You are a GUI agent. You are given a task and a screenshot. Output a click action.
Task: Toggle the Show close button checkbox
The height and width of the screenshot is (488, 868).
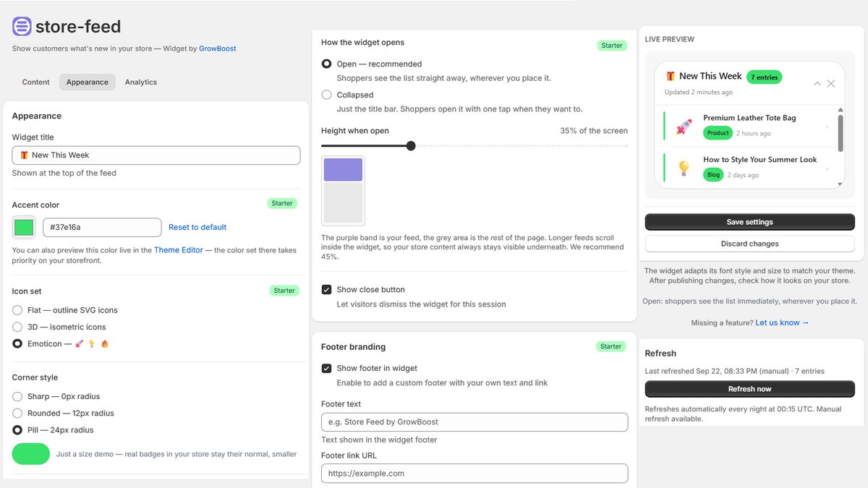[x=327, y=289]
